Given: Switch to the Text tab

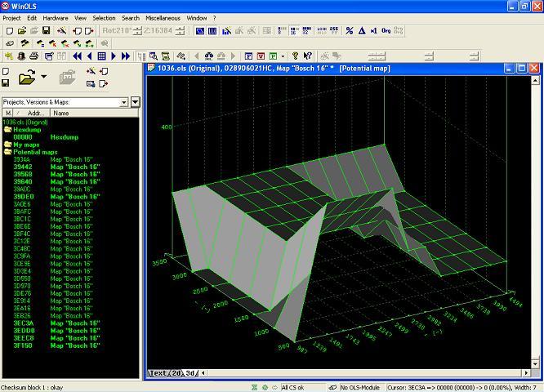Looking at the screenshot, I should click(x=158, y=373).
